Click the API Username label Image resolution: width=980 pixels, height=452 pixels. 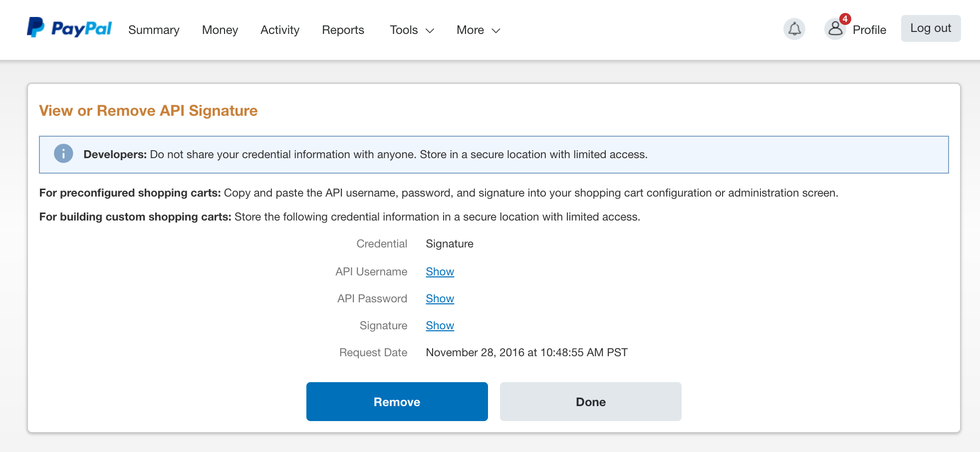pyautogui.click(x=371, y=272)
